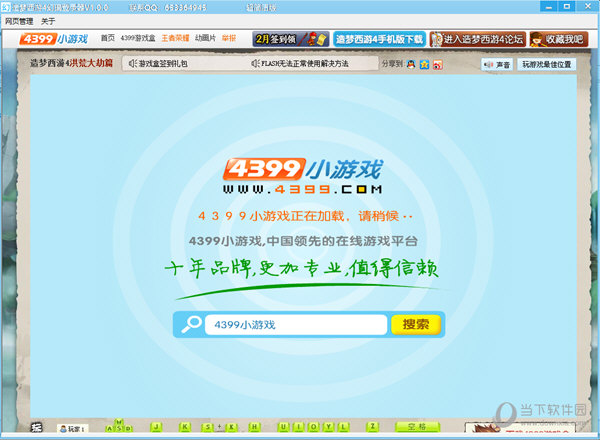This screenshot has height=440, width=600.
Task: Minimize the window
Action: [549, 6]
